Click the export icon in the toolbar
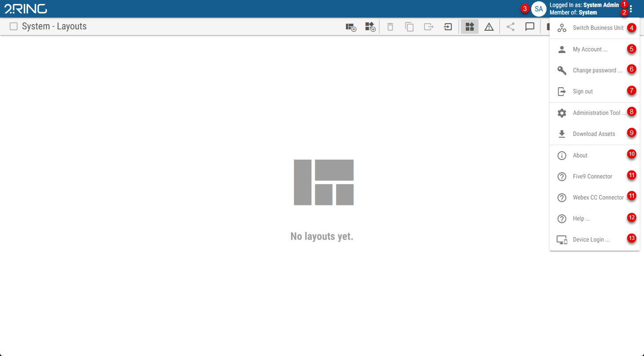The height and width of the screenshot is (356, 644). [x=428, y=27]
